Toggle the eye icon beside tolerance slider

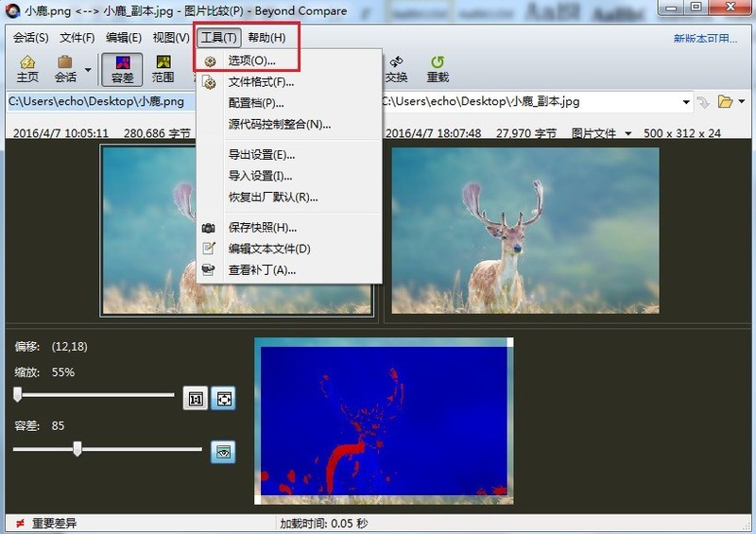click(x=223, y=452)
